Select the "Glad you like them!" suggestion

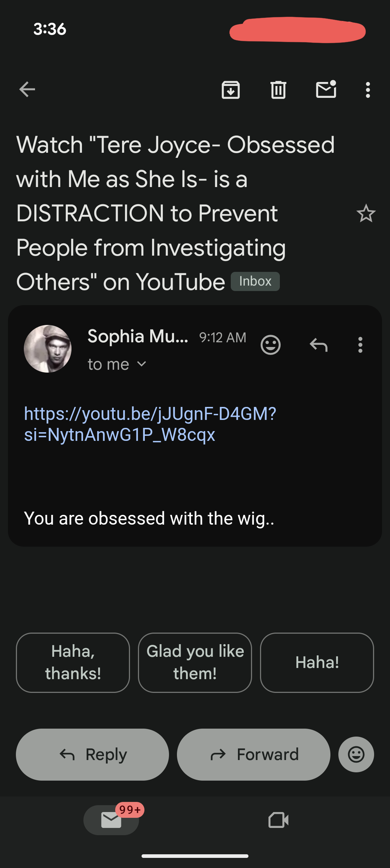point(195,663)
